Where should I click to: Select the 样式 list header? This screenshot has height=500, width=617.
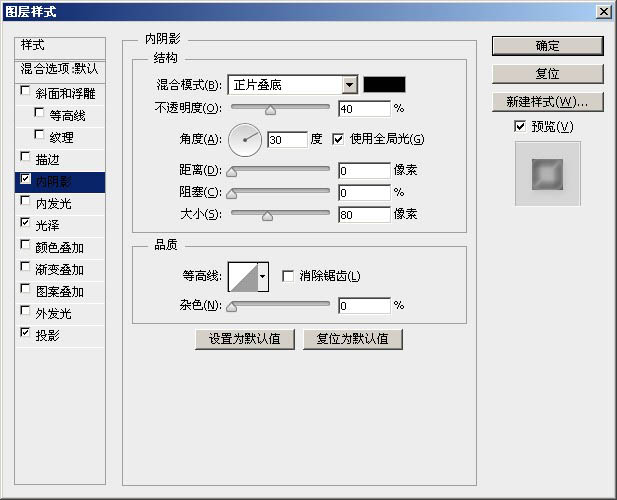pos(60,48)
